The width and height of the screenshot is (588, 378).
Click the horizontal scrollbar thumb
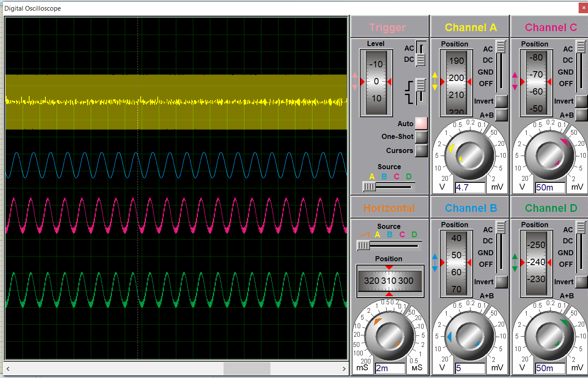(x=247, y=369)
